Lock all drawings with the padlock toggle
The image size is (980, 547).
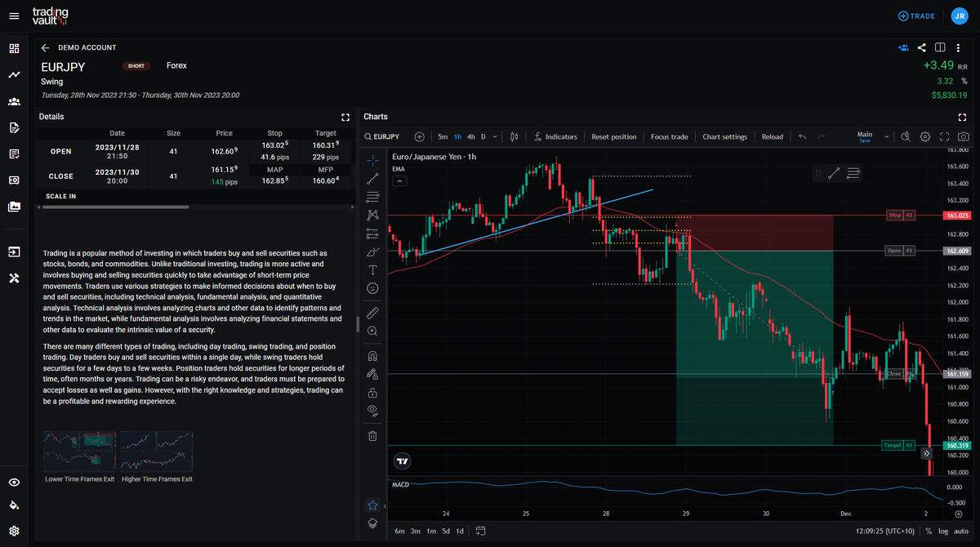click(x=372, y=392)
